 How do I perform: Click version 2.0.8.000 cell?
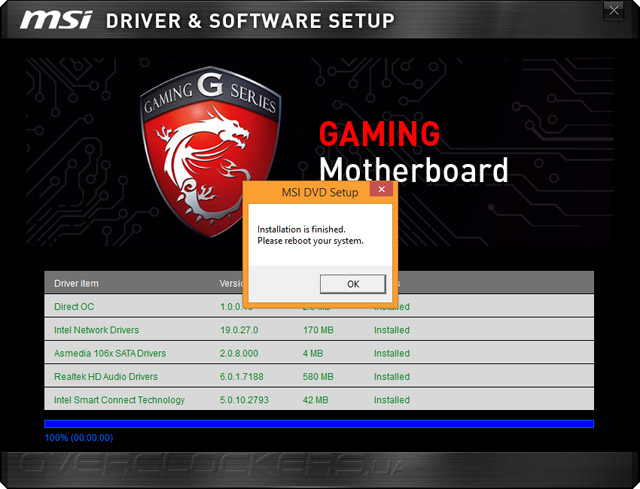tap(239, 353)
